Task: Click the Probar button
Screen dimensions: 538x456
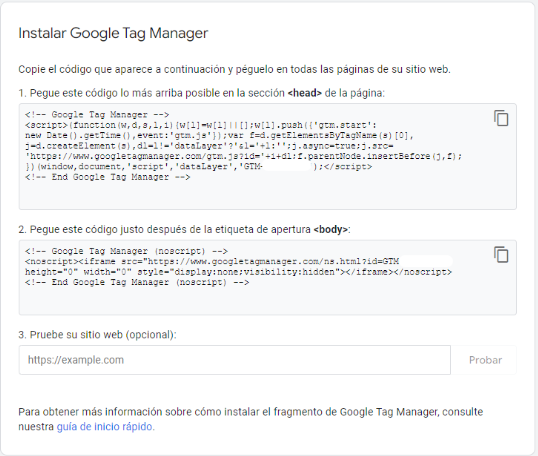Action: (x=485, y=360)
